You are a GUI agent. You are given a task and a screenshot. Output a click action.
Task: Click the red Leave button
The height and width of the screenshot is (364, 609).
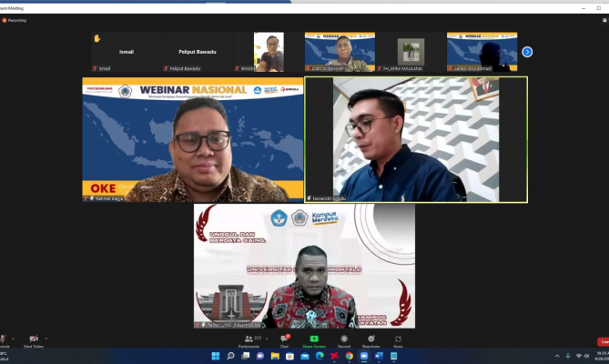[x=603, y=341]
